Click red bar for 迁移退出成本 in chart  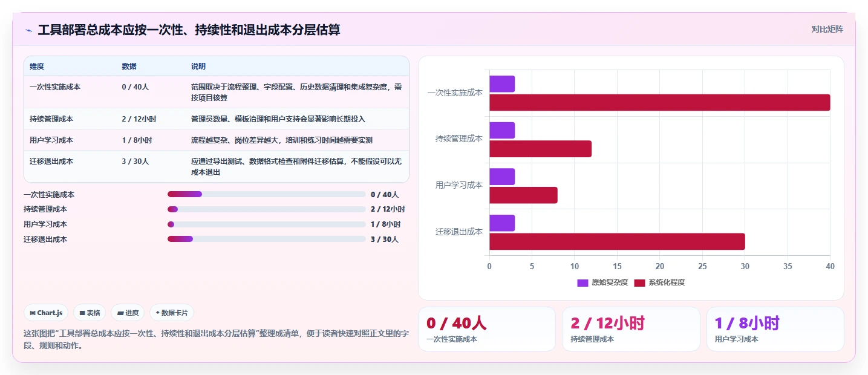coord(617,241)
